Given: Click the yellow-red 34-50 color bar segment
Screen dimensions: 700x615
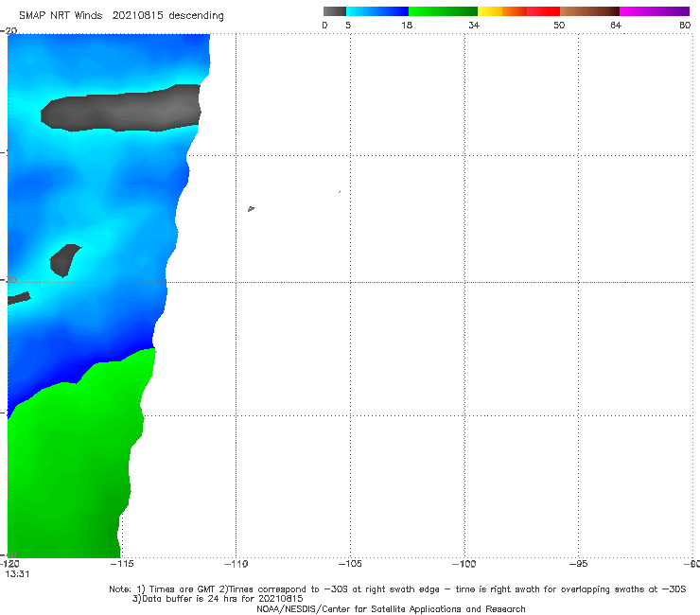Looking at the screenshot, I should pos(518,11).
